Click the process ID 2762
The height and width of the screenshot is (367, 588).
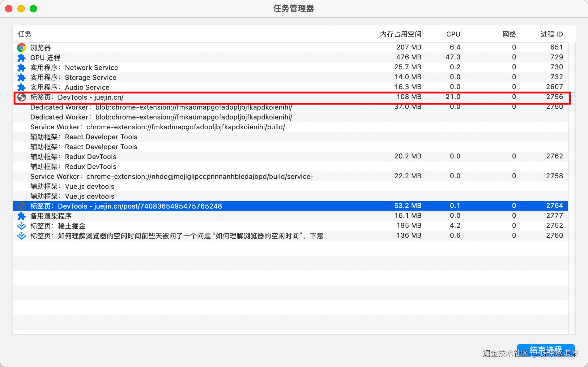click(554, 156)
